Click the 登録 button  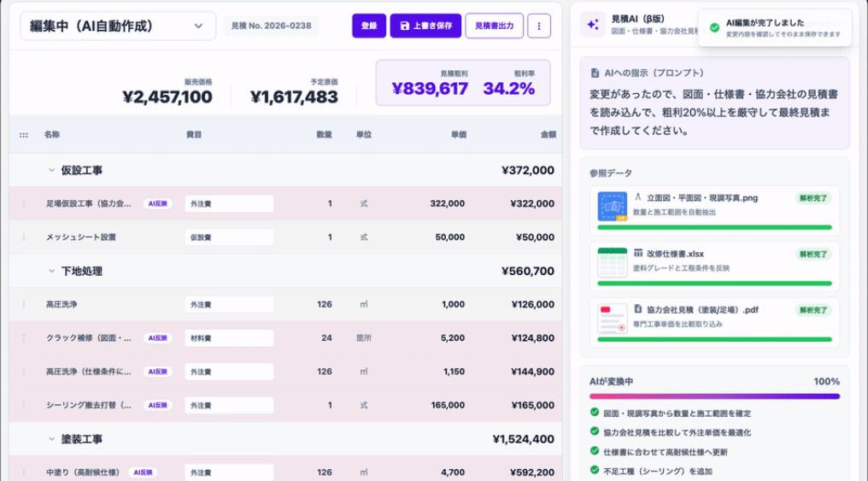coord(368,26)
